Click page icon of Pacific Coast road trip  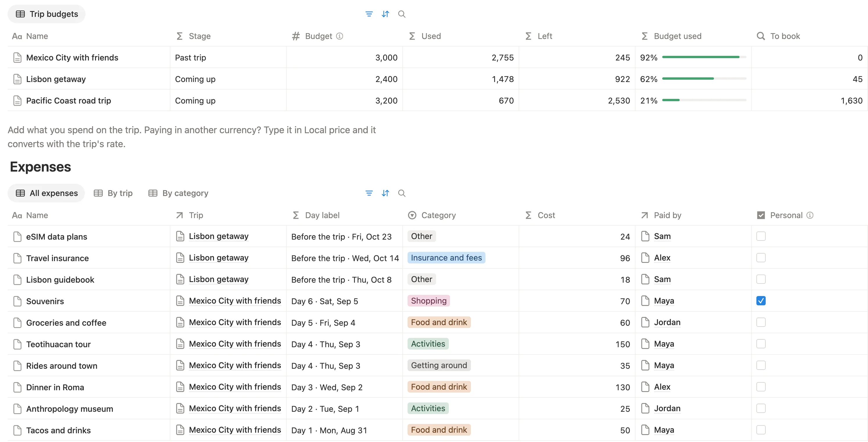click(x=17, y=101)
